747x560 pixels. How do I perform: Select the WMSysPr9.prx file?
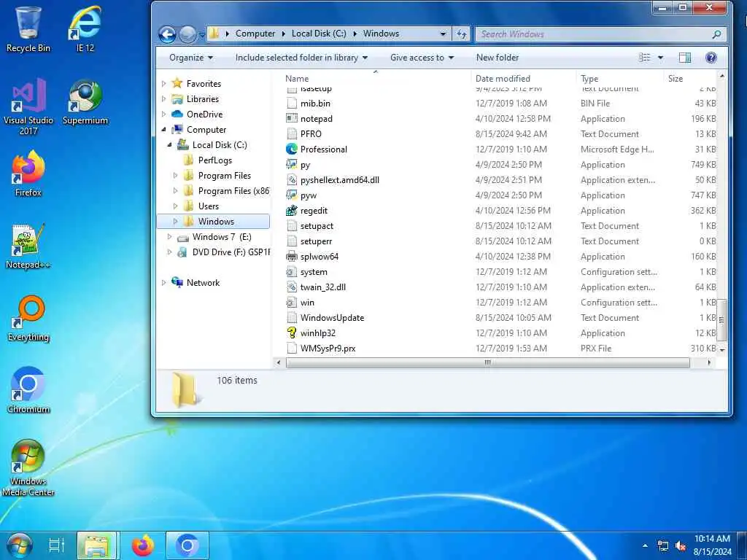pos(328,348)
